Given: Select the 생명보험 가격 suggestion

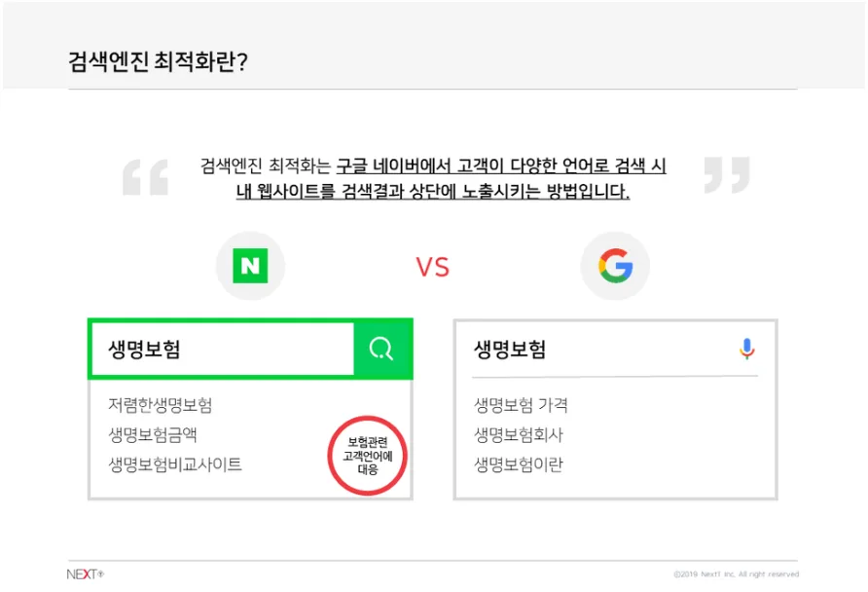Looking at the screenshot, I should [x=521, y=405].
